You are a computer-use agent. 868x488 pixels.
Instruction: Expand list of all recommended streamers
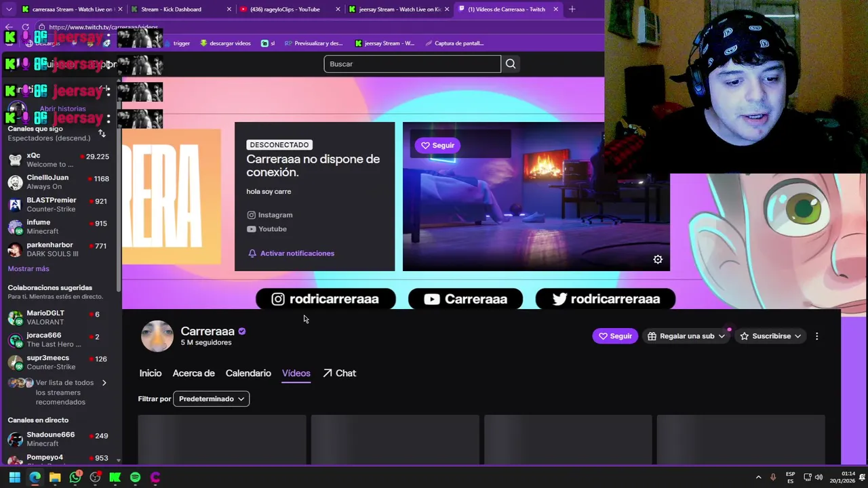60,392
